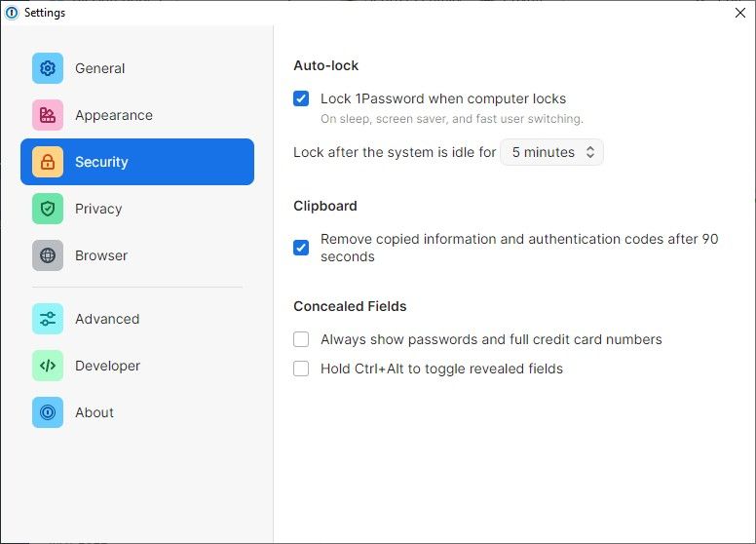The image size is (756, 544).
Task: Select the Browser settings label
Action: [x=101, y=255]
